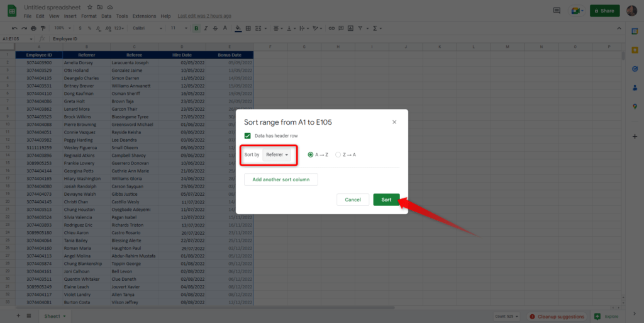
Task: Format as currency with dollar icon
Action: 80,28
